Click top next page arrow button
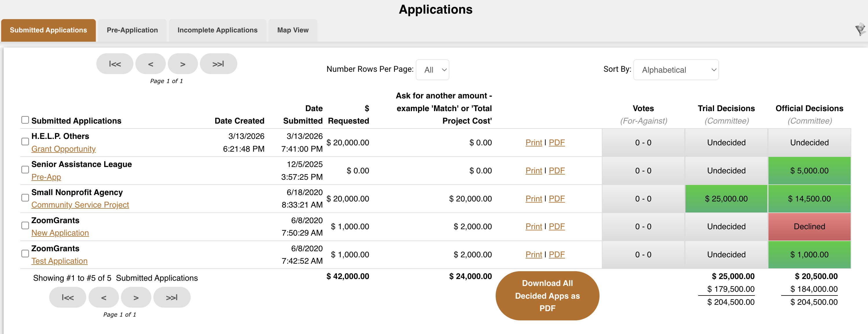 183,64
